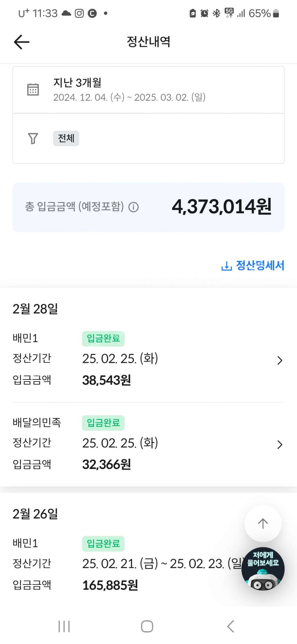297x644 pixels.
Task: Download the 정산명세서 statement
Action: 260,266
